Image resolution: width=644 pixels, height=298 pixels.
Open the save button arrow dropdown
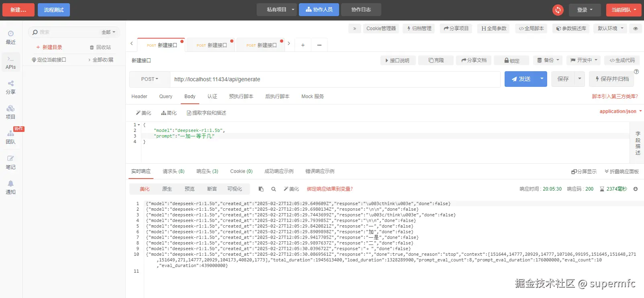click(579, 79)
